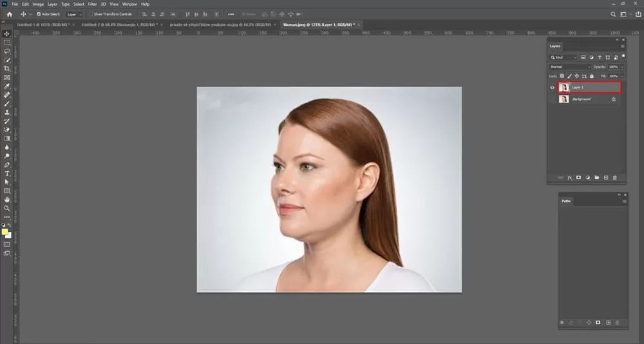
Task: Toggle the adjustment layers filter icon
Action: click(x=591, y=57)
